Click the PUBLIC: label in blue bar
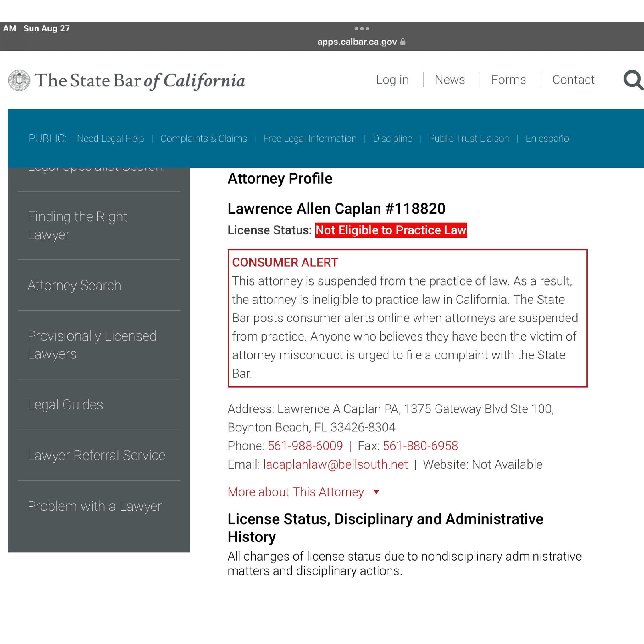The height and width of the screenshot is (644, 644). pyautogui.click(x=47, y=138)
